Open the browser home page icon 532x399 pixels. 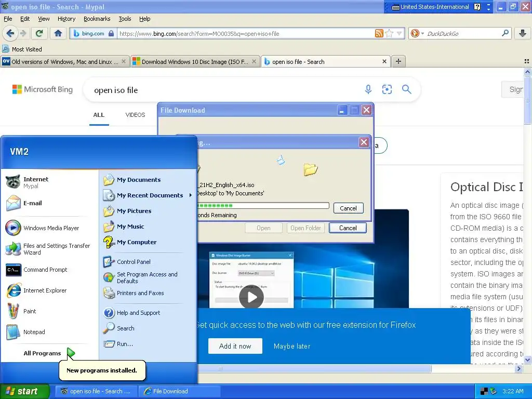point(58,33)
